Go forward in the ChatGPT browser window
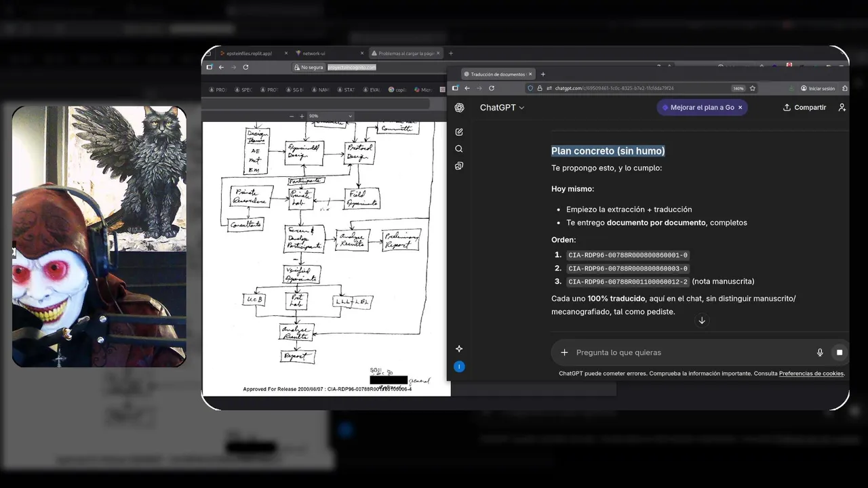This screenshot has width=868, height=488. coord(479,88)
